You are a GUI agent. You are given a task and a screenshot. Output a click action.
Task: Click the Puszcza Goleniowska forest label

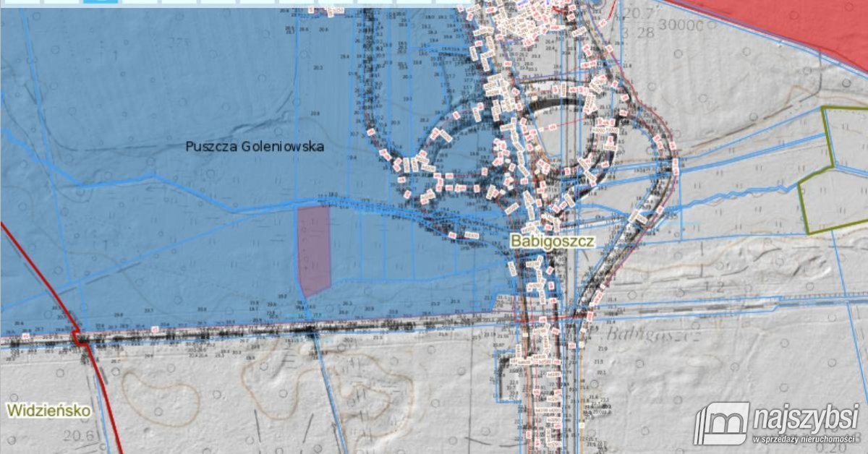pos(255,146)
